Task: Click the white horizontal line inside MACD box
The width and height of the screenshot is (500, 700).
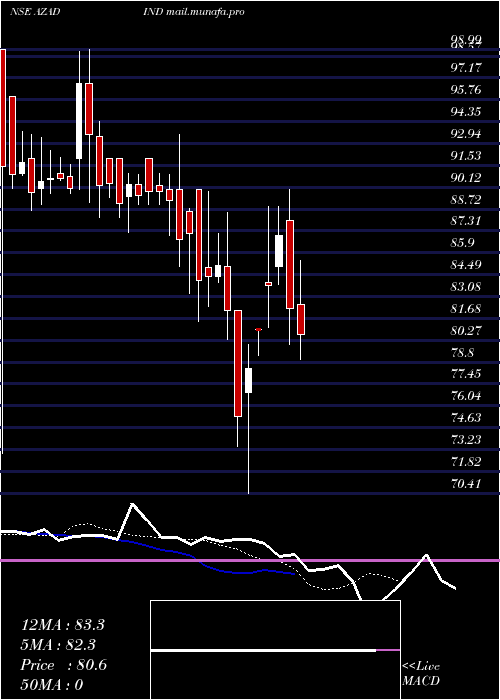Action: [263, 651]
